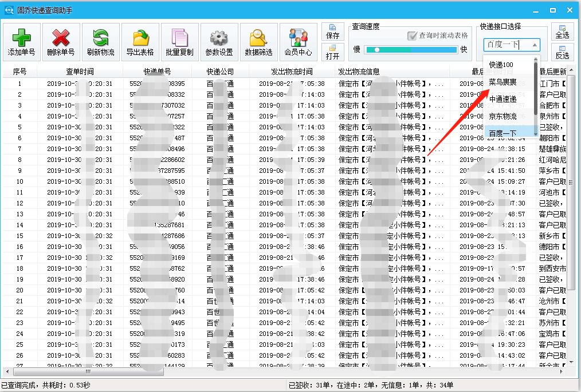
Task: Click horizontal scroll left arrow
Action: point(7,371)
